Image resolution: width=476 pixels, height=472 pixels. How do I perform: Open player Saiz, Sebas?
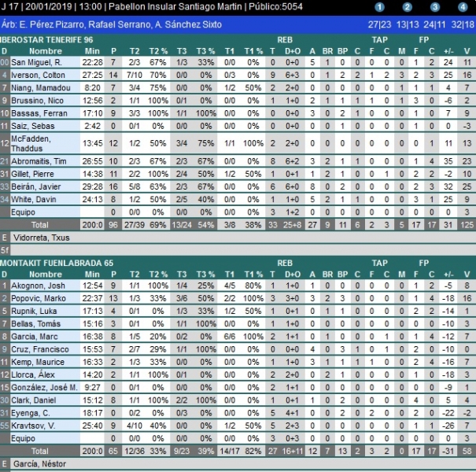[x=33, y=127]
